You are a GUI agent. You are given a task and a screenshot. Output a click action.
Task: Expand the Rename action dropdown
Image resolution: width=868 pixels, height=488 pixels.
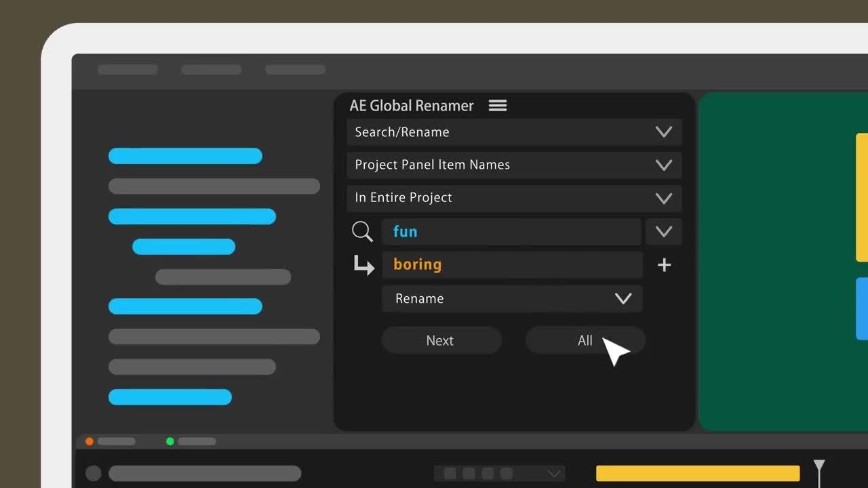click(x=623, y=299)
